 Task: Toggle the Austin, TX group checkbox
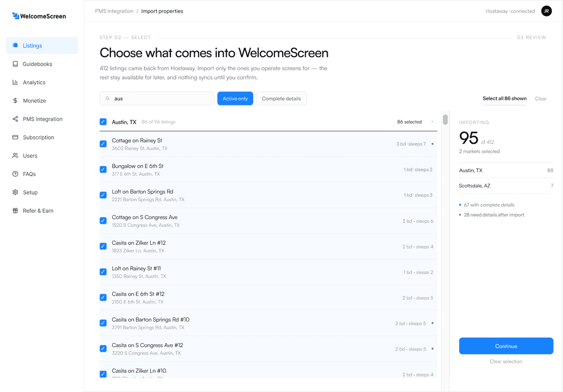pyautogui.click(x=103, y=122)
